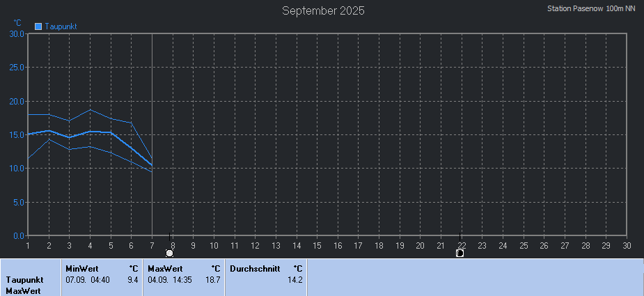644x296 pixels.
Task: Click the °C unit label above the y-axis
Action: [17, 22]
